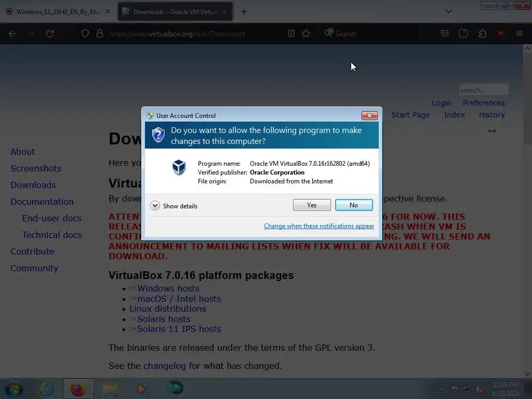The width and height of the screenshot is (532, 399).
Task: Open the Index link
Action: pyautogui.click(x=454, y=115)
